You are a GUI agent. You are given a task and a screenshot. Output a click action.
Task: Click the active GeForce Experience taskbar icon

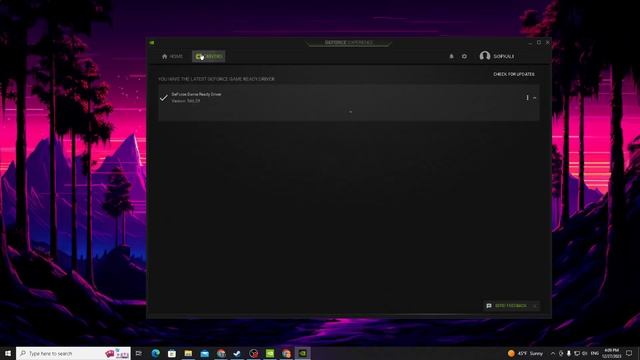pos(302,353)
